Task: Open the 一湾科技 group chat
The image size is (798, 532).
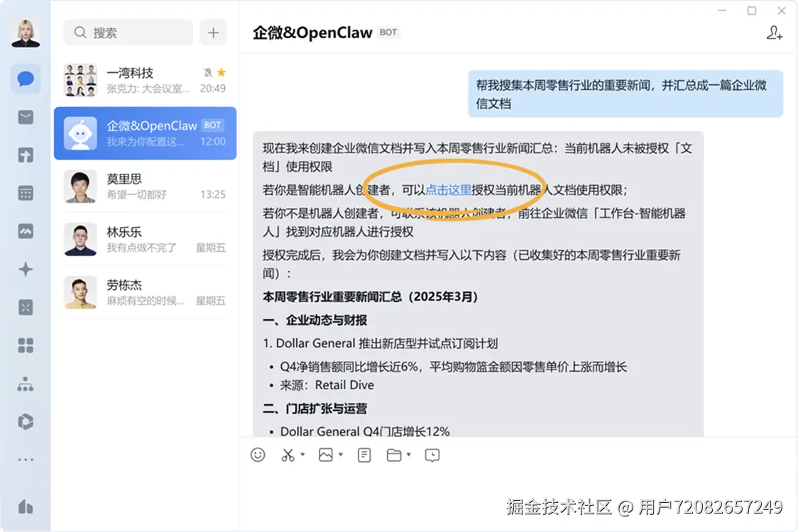Action: pyautogui.click(x=145, y=80)
